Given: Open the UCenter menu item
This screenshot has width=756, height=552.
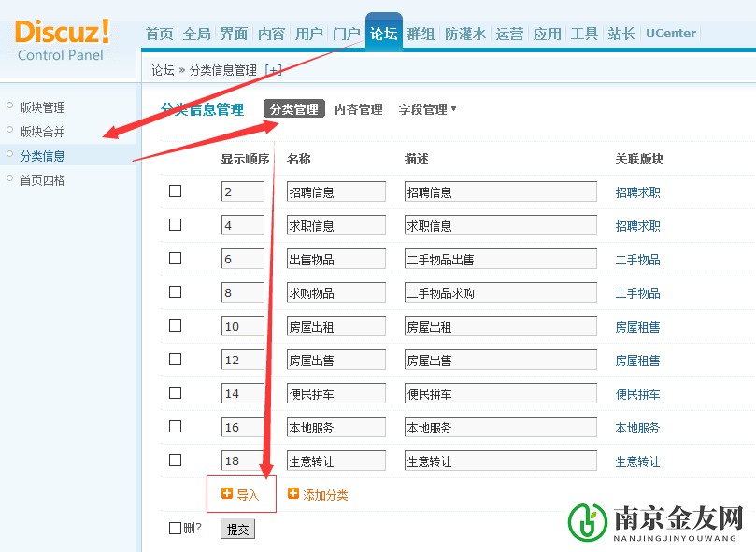Looking at the screenshot, I should (x=670, y=33).
